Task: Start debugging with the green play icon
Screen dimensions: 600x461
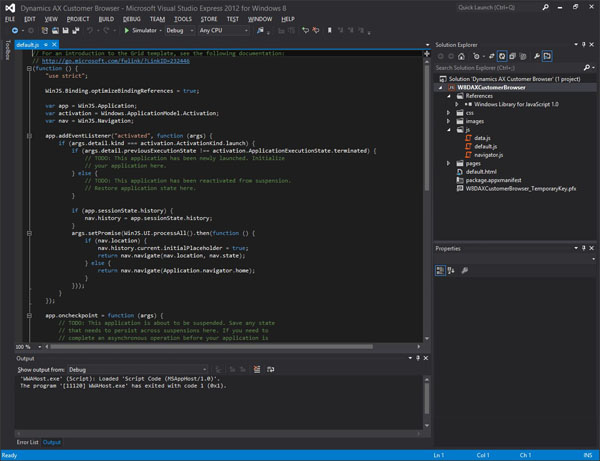Action: tap(127, 30)
